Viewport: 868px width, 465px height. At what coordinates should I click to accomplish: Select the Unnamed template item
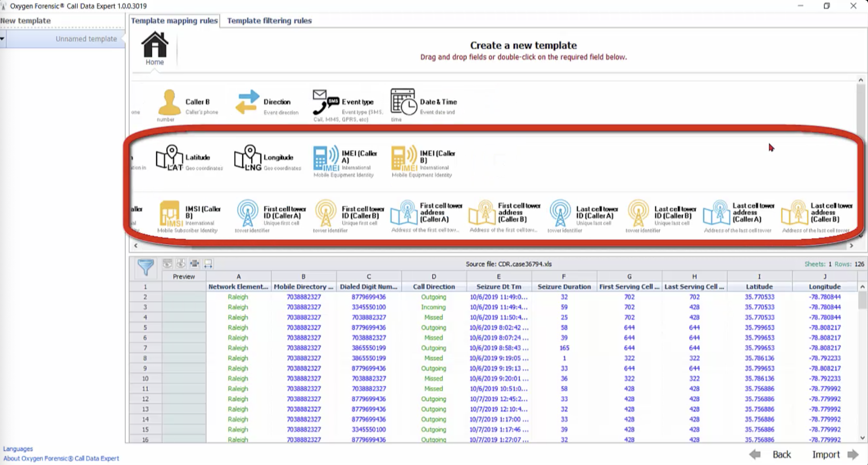click(65, 39)
